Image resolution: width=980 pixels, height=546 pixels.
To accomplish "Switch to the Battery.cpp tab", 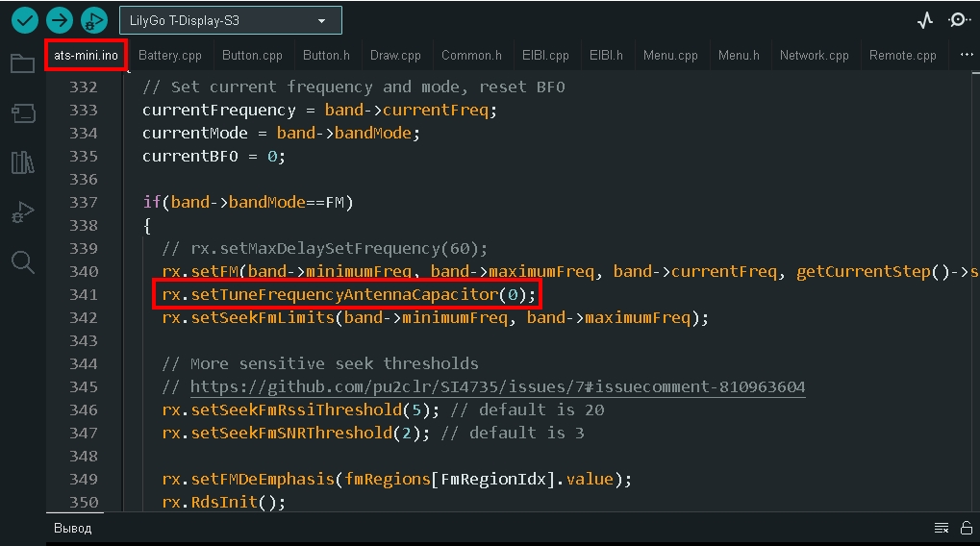I will (170, 55).
